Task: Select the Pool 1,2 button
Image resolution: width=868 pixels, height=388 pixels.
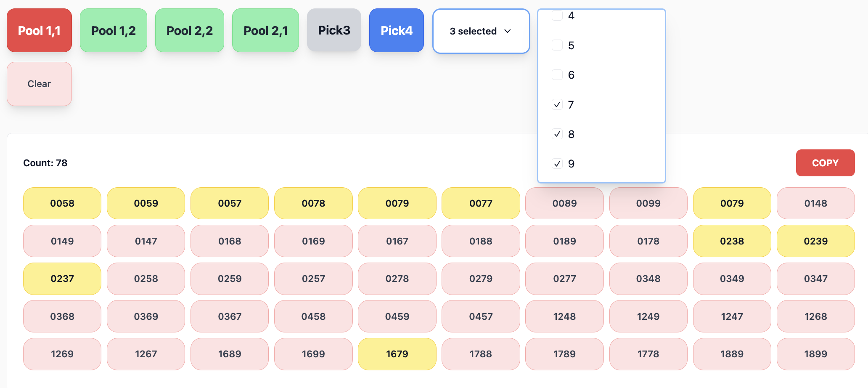Action: 114,31
